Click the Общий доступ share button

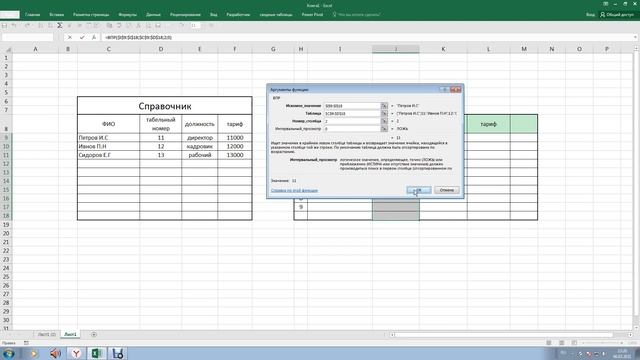click(617, 14)
